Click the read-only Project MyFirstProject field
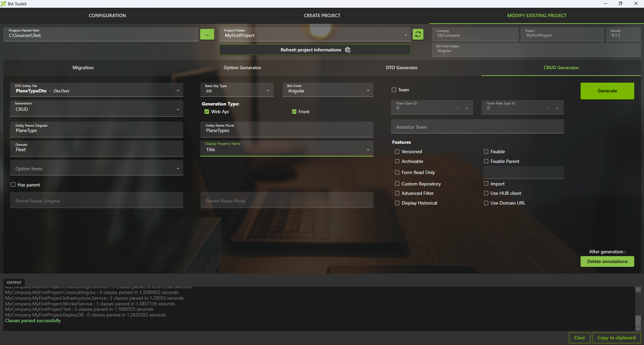This screenshot has width=644, height=345. pos(562,34)
